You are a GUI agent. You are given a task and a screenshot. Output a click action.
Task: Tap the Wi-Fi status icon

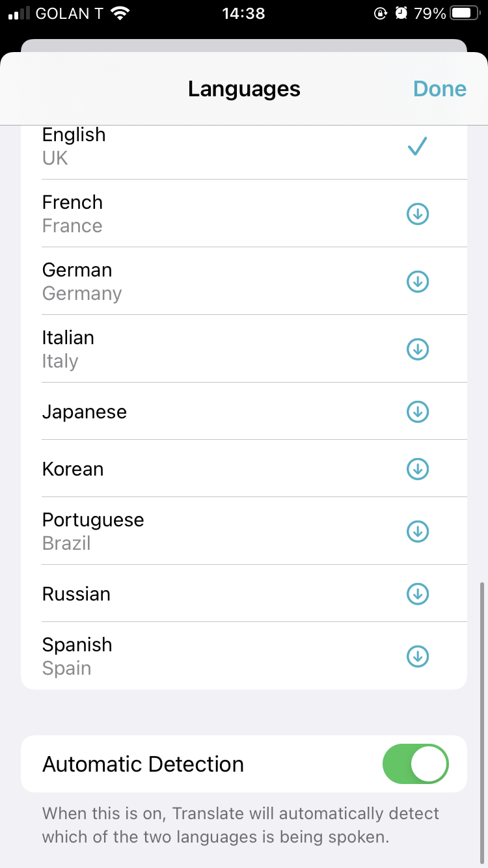(120, 13)
